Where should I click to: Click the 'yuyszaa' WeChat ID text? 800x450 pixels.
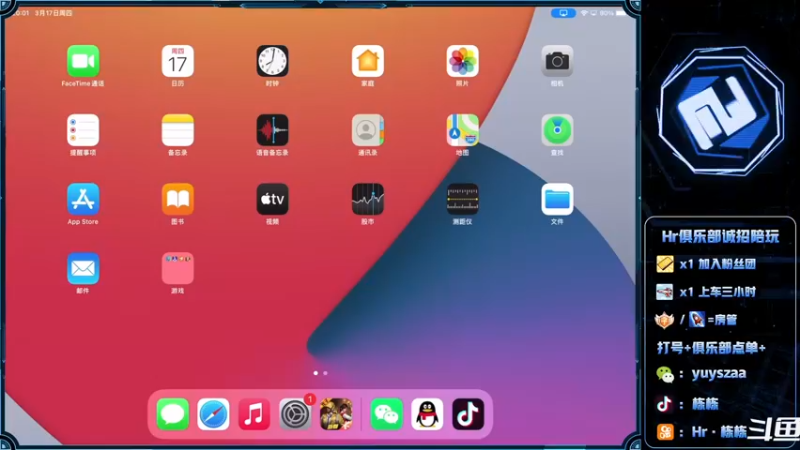click(x=719, y=373)
